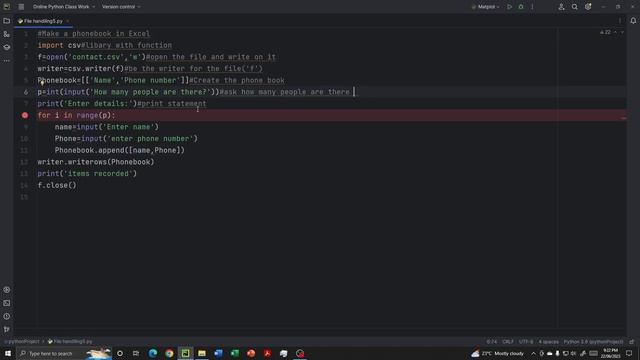The image size is (640, 360).
Task: Open IDE settings gear icon
Action: click(x=588, y=7)
